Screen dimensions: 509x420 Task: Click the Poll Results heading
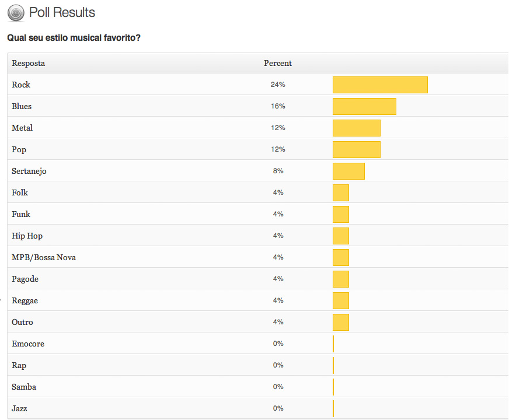click(62, 12)
